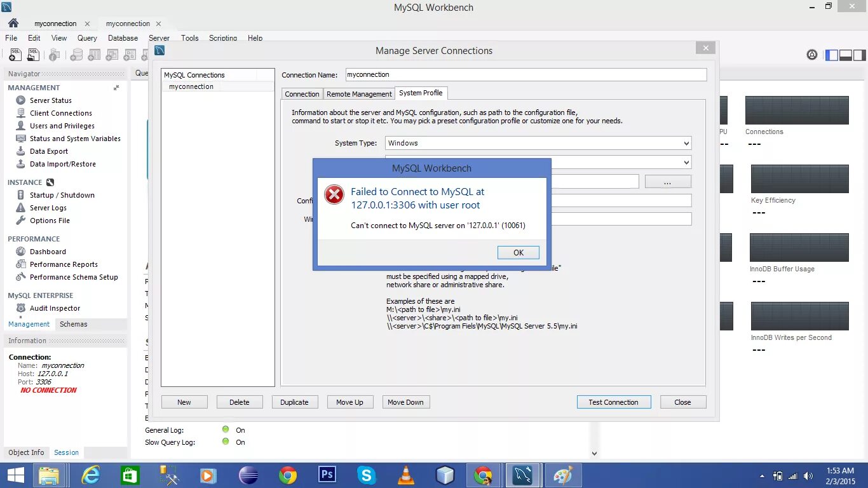Open preferences gear icon at top right
This screenshot has height=488, width=868.
(812, 55)
